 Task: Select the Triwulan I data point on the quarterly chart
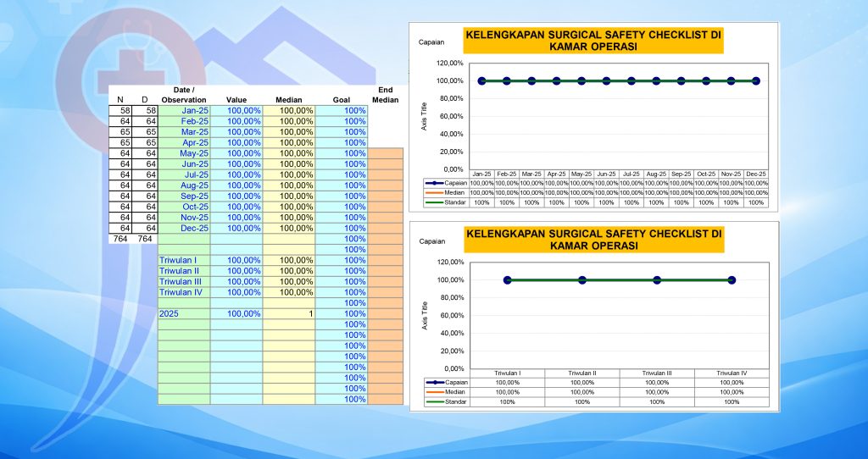point(508,280)
